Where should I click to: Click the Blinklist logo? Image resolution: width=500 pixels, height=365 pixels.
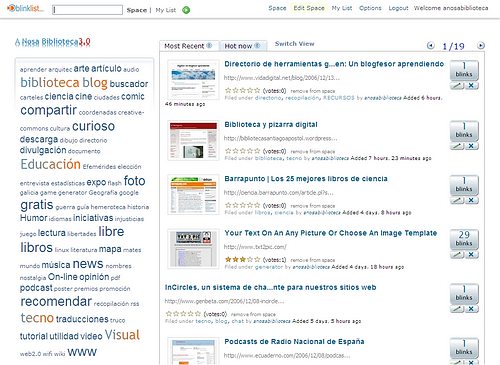25,8
